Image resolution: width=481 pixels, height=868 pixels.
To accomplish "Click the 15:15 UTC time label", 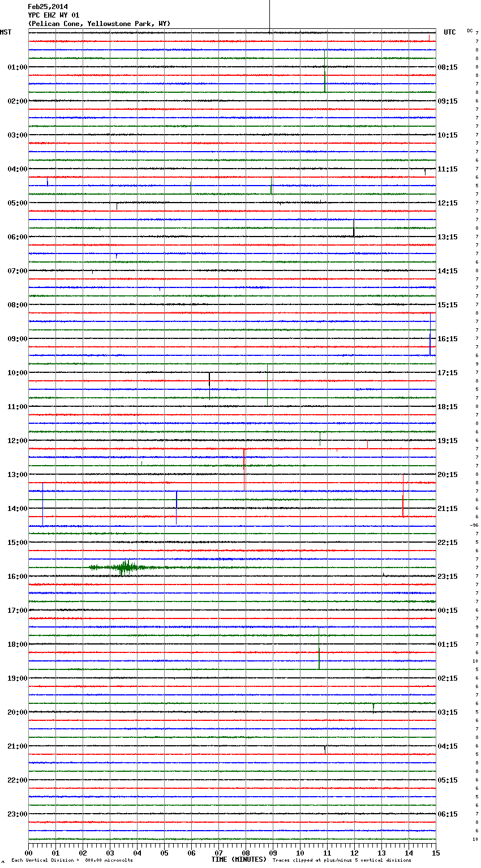I will click(x=448, y=305).
